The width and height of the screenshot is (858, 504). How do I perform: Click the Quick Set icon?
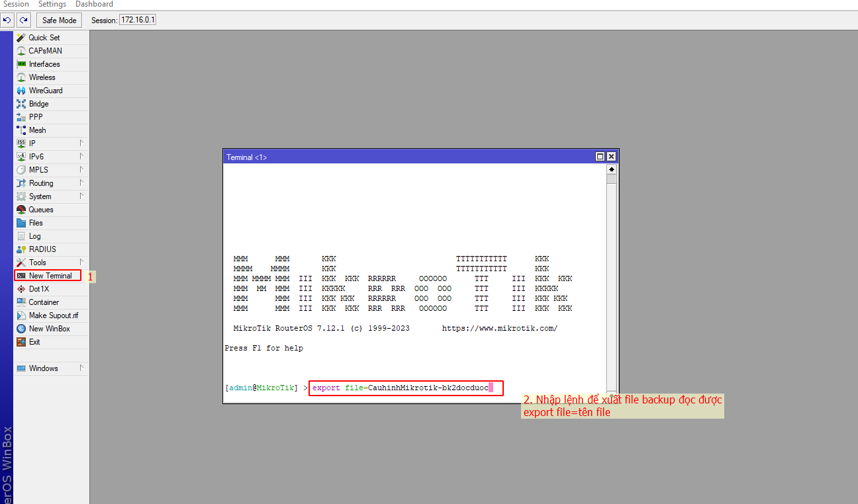21,38
